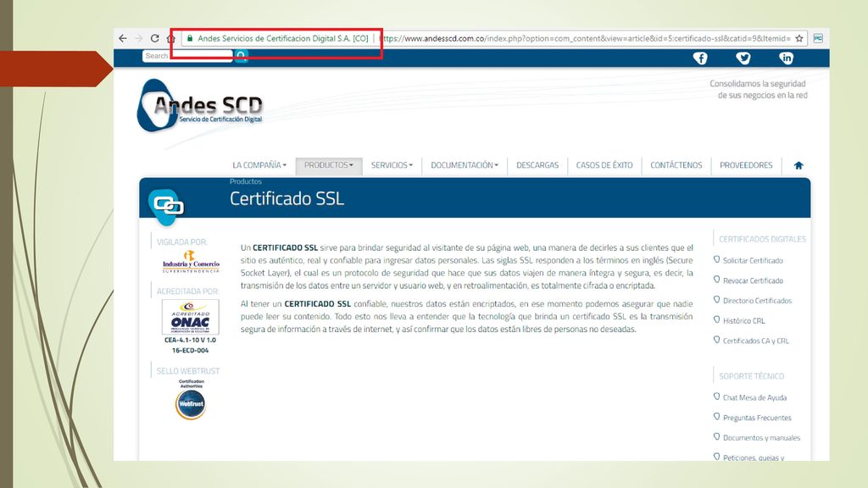Click the browser back arrow
Screen dimensions: 868x488
123,38
